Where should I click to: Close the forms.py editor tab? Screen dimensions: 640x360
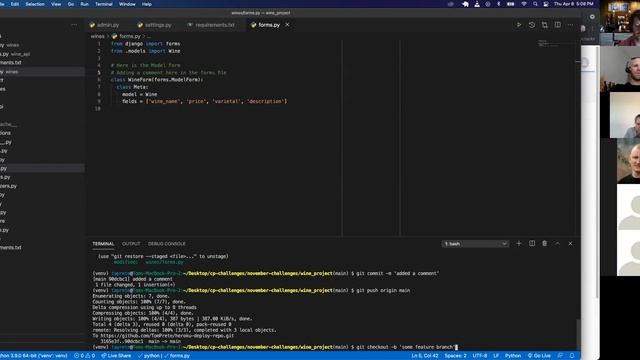tap(287, 25)
